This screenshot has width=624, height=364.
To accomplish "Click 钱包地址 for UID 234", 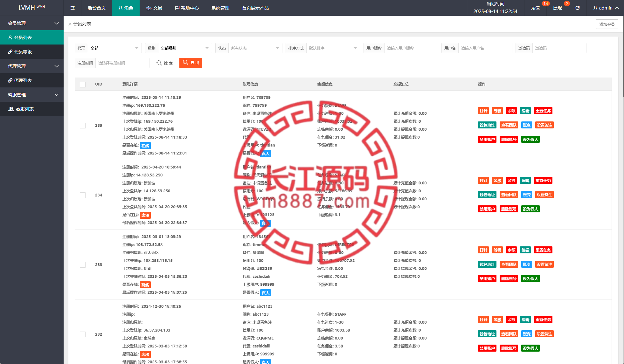I will pyautogui.click(x=487, y=195).
